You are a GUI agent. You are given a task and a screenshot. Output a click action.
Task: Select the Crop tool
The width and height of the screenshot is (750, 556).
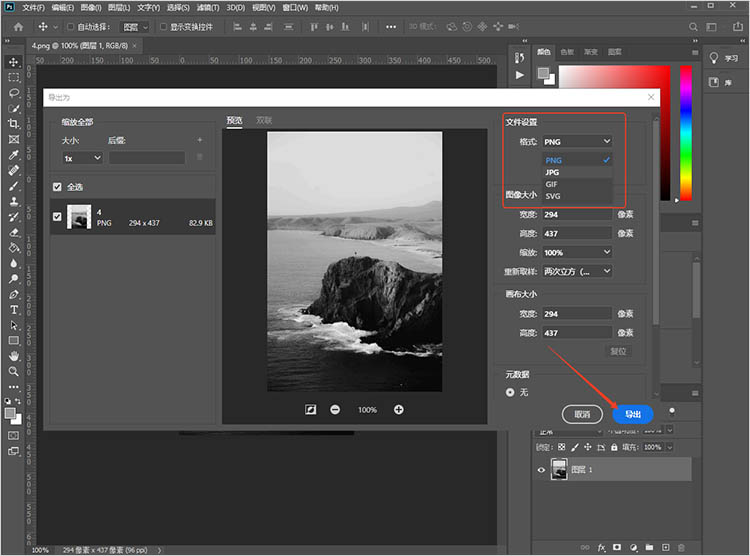pos(13,123)
